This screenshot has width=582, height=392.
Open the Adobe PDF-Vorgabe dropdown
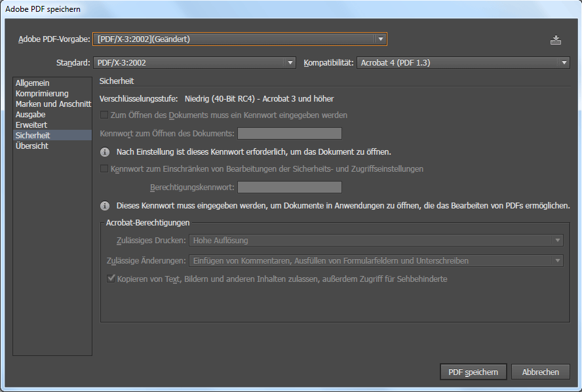coord(240,39)
